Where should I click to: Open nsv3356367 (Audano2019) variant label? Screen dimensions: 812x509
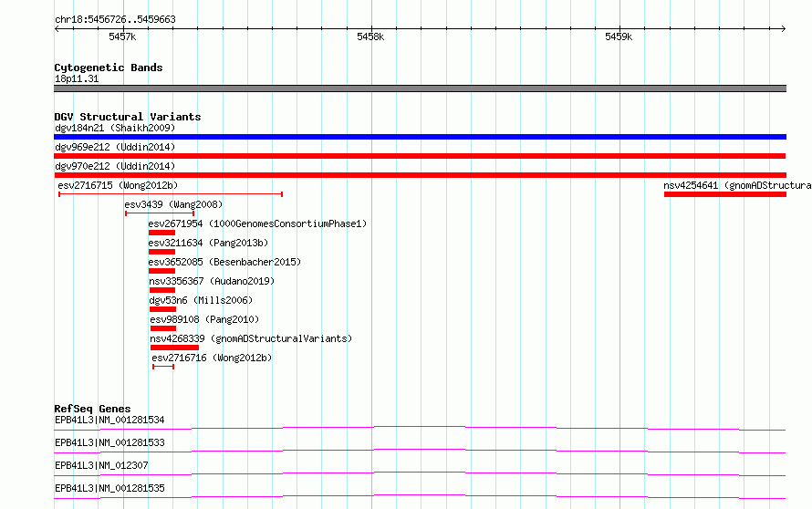[x=212, y=281]
